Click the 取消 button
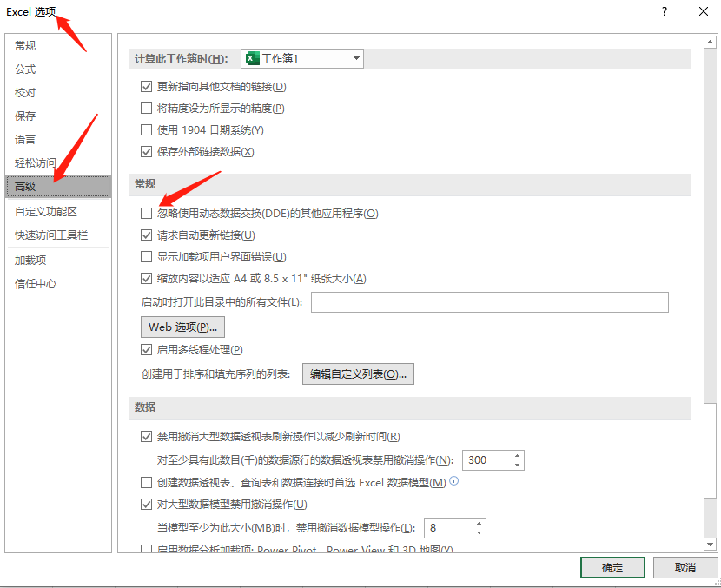Image resolution: width=721 pixels, height=588 pixels. pos(685,568)
